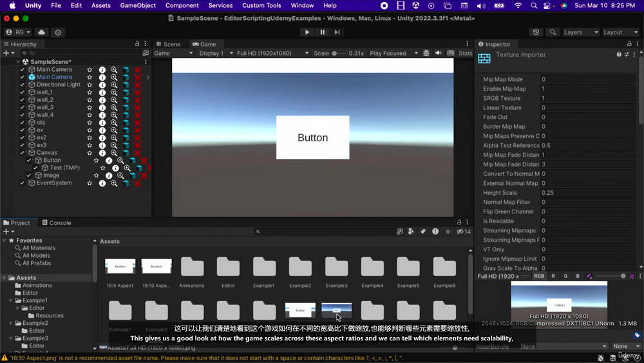Image resolution: width=644 pixels, height=363 pixels.
Task: Toggle the wall_1 star favorite icon
Action: 90,92
